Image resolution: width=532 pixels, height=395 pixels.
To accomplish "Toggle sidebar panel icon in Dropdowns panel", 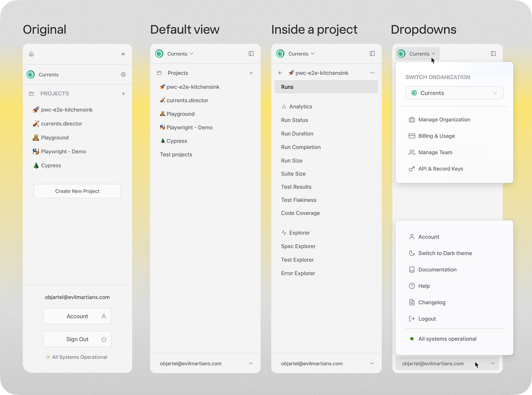I will 493,54.
